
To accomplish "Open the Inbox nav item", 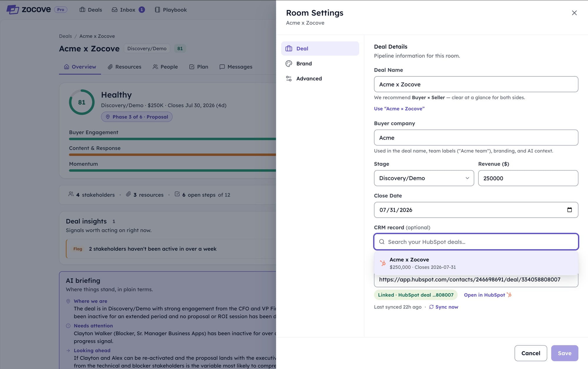I will point(128,10).
